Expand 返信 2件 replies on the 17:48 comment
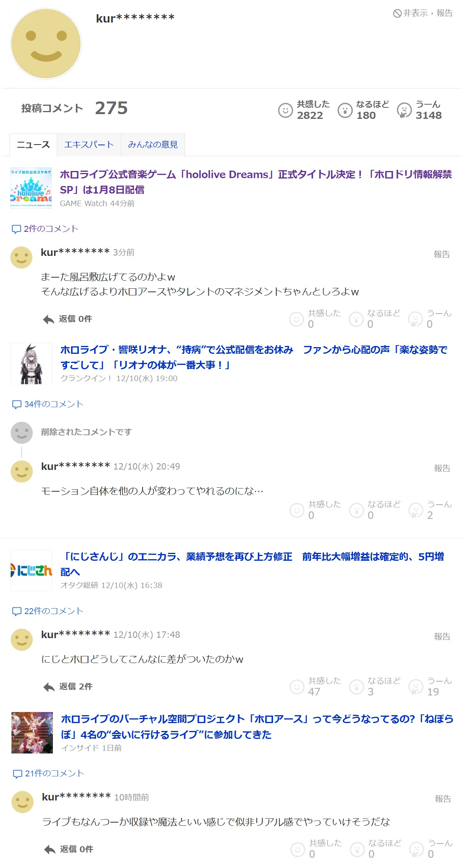The height and width of the screenshot is (868, 463). pyautogui.click(x=68, y=686)
